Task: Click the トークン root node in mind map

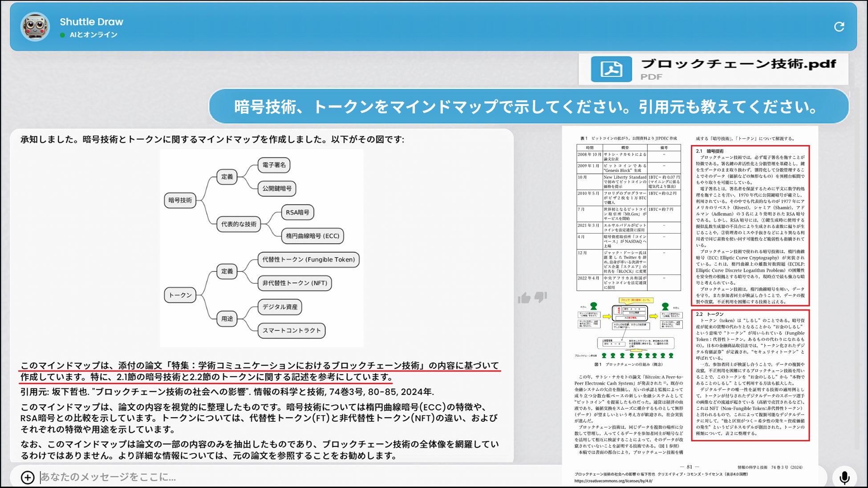Action: tap(180, 295)
